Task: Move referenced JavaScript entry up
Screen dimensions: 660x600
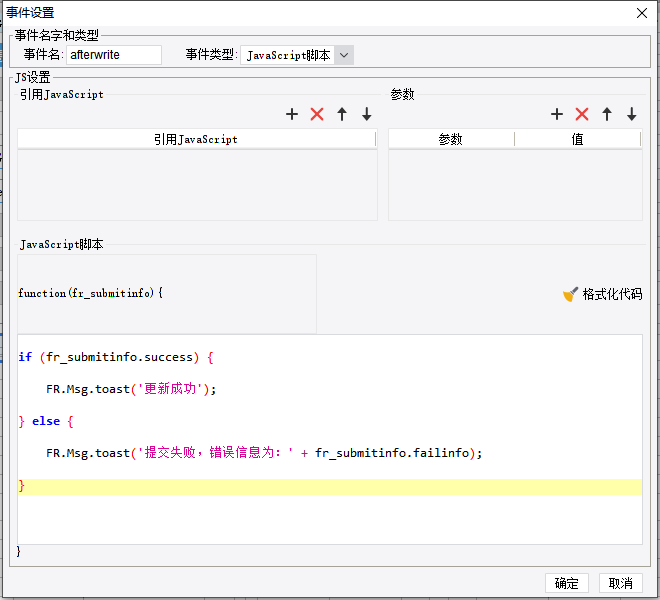Action: pos(342,114)
